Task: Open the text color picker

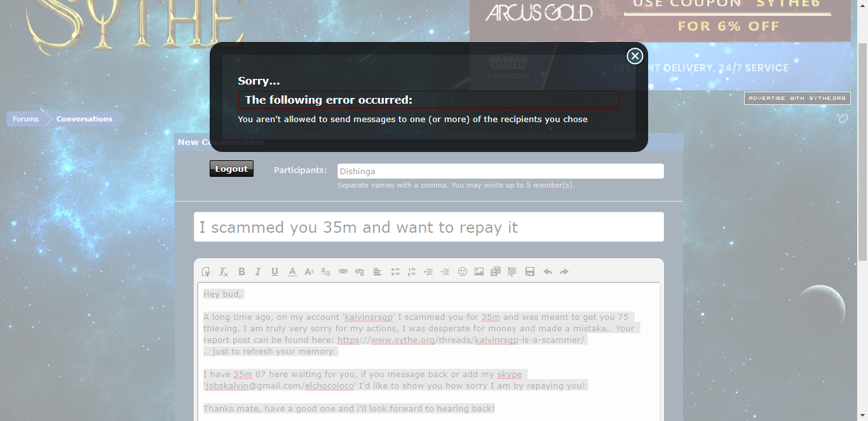Action: click(x=292, y=272)
